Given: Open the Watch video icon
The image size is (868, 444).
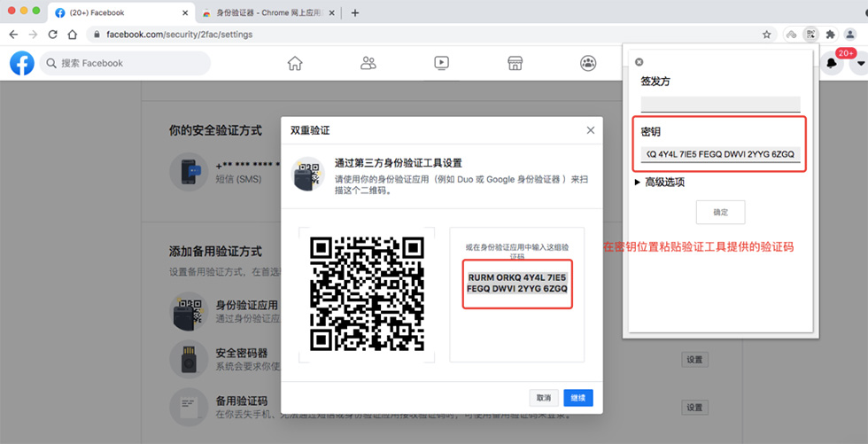Looking at the screenshot, I should 442,63.
